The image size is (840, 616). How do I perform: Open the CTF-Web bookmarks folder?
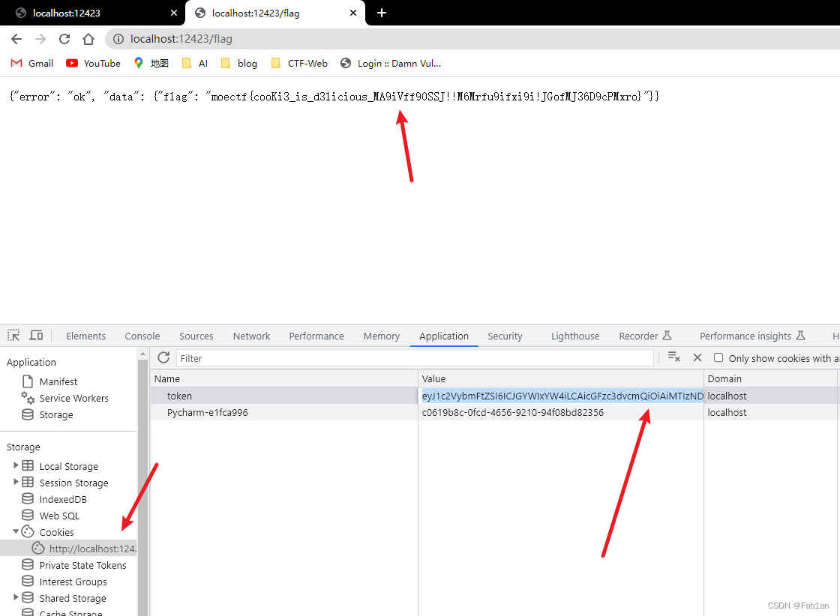299,63
